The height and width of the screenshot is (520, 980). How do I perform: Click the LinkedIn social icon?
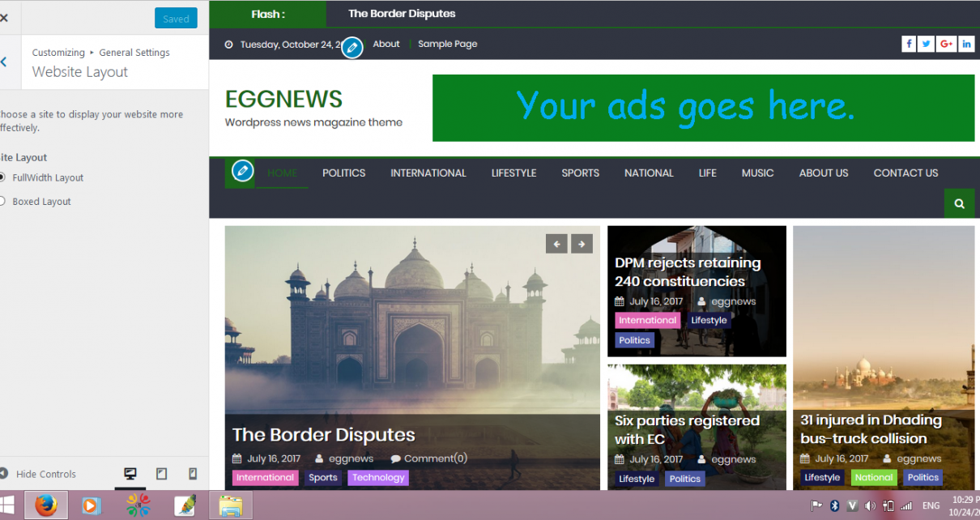[966, 44]
